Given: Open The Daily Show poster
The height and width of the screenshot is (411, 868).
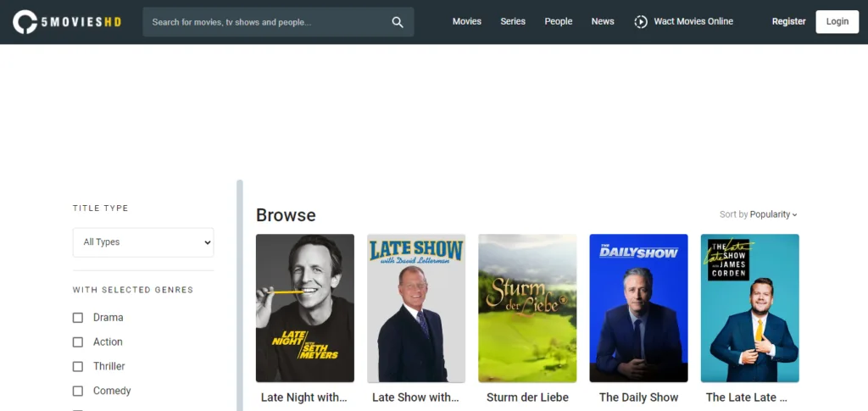Looking at the screenshot, I should 639,308.
